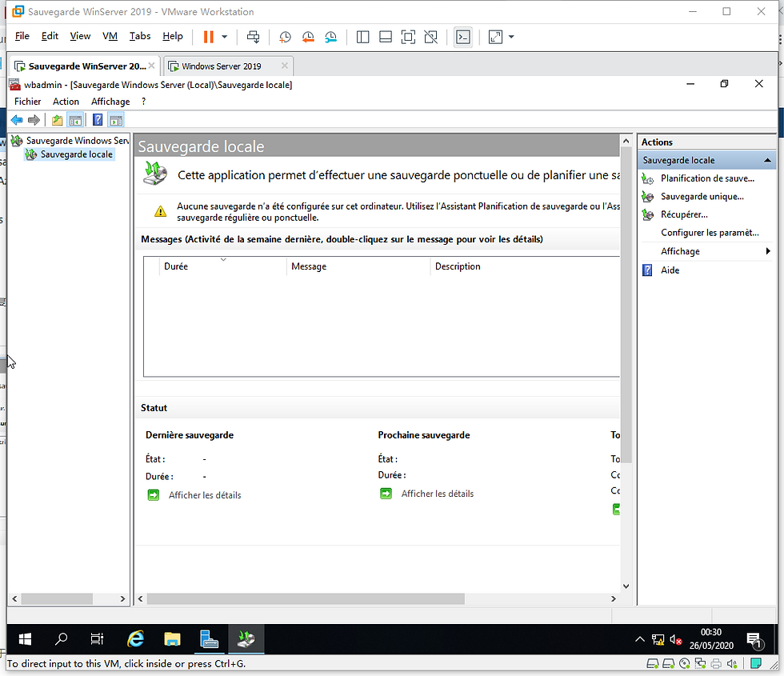Sort messages by Durée column
784x676 pixels.
tap(223, 266)
